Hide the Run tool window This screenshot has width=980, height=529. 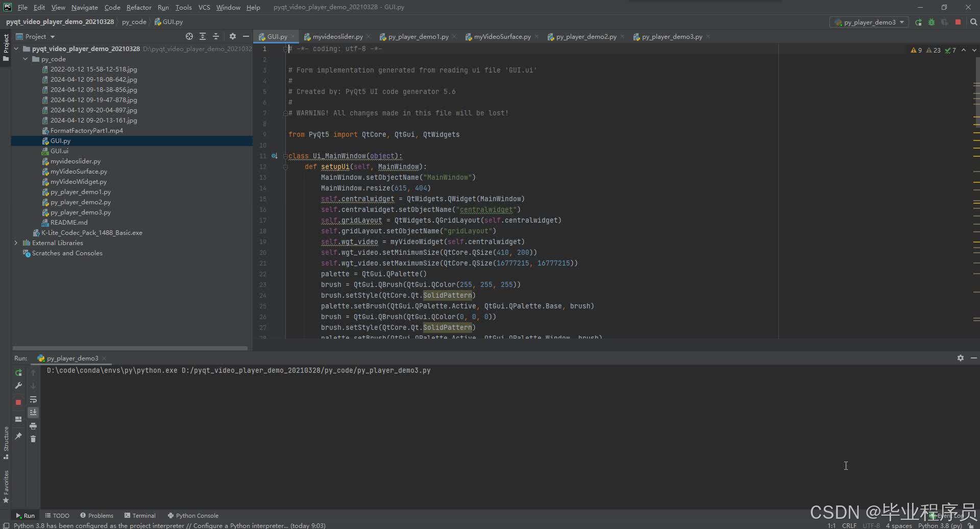[x=974, y=358]
